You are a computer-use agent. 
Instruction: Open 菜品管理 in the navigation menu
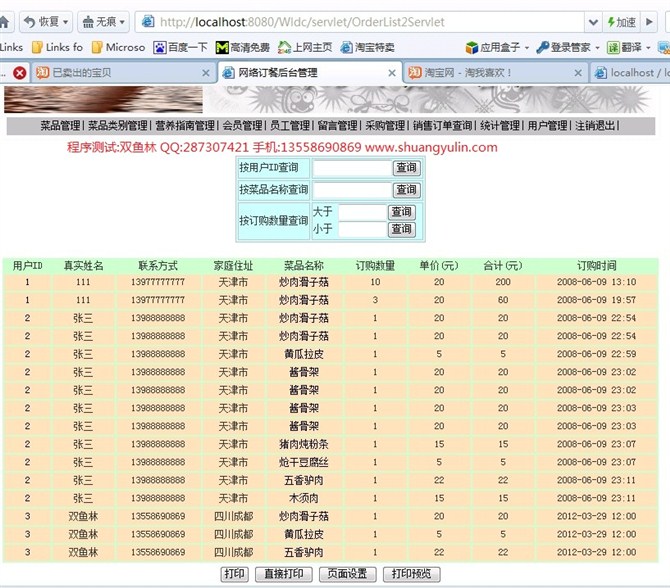tap(60, 126)
